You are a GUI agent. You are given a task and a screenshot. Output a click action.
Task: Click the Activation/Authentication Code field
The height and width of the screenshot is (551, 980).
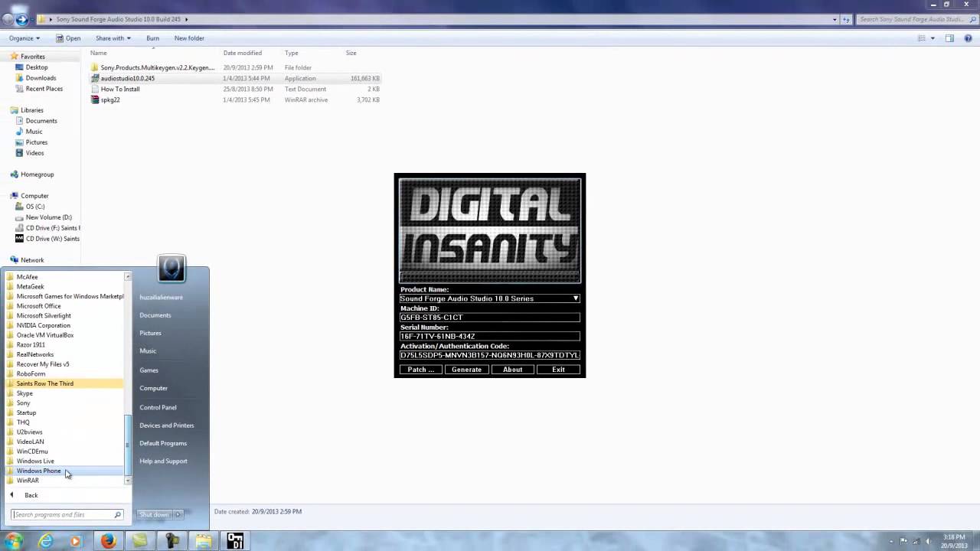coord(490,355)
